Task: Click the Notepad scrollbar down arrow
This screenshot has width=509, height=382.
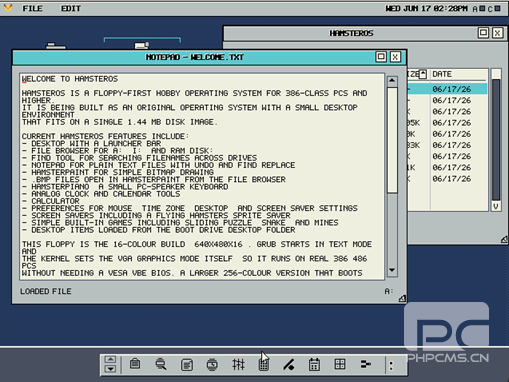Action: [392, 270]
